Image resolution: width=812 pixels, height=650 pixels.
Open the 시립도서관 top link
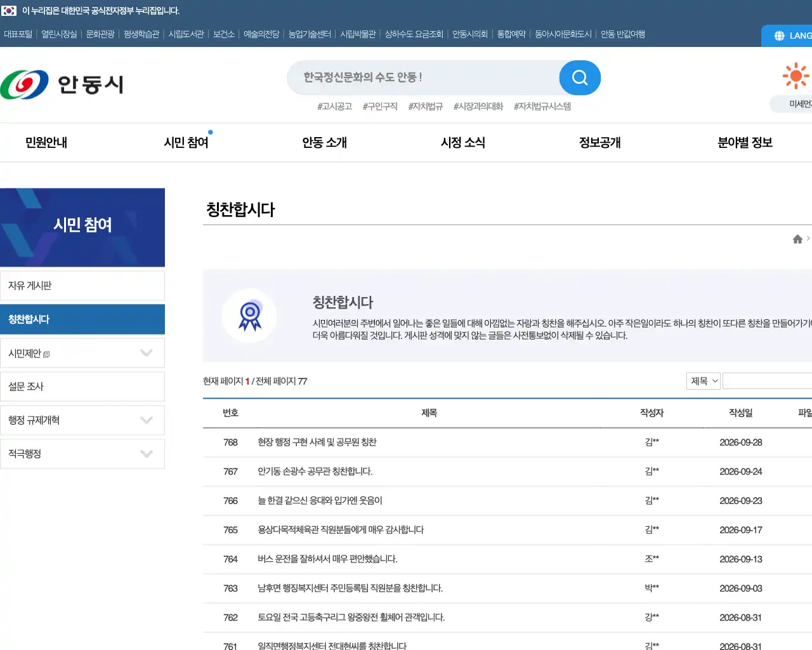pyautogui.click(x=186, y=34)
